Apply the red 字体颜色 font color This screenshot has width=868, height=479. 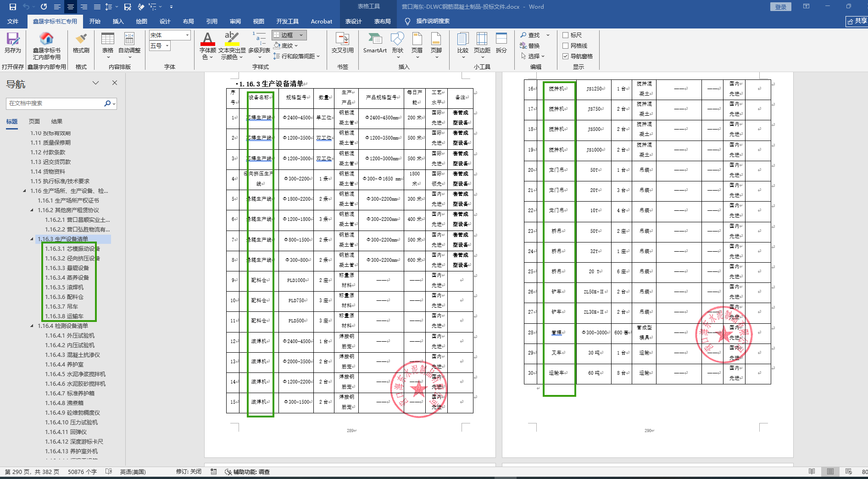[x=208, y=39]
